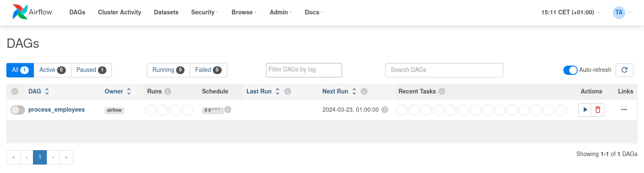
Task: Open the timezone 15:11 CET dropdown
Action: point(571,12)
